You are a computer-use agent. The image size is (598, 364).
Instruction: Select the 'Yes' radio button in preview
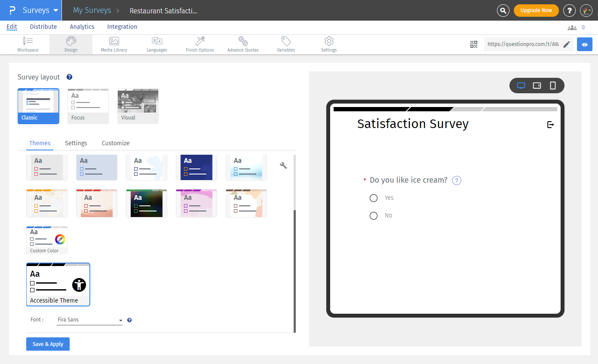point(374,198)
